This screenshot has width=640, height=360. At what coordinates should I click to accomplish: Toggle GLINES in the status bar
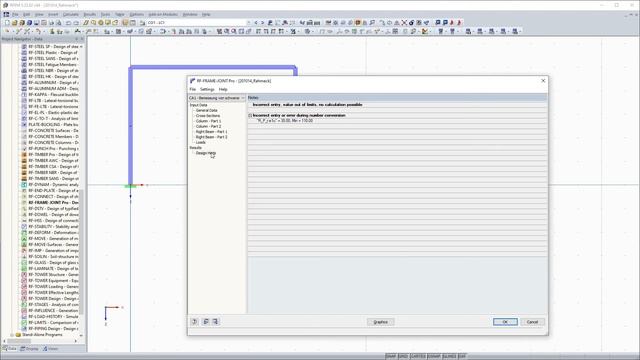(x=449, y=356)
